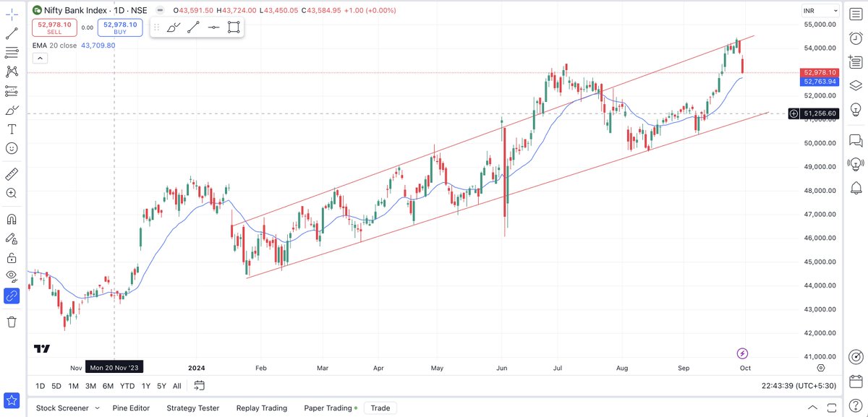This screenshot has width=868, height=417.
Task: Open the notifications bell icon
Action: coord(856,188)
